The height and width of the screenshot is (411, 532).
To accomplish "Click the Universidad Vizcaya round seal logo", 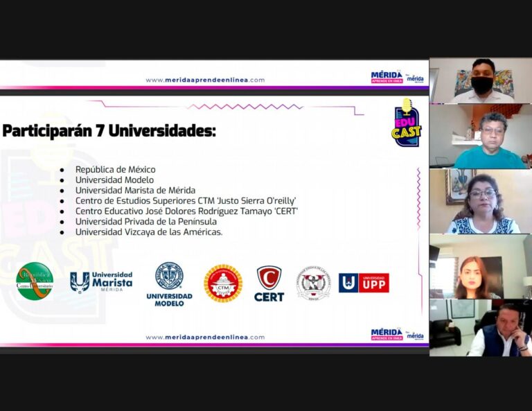I will coord(314,283).
